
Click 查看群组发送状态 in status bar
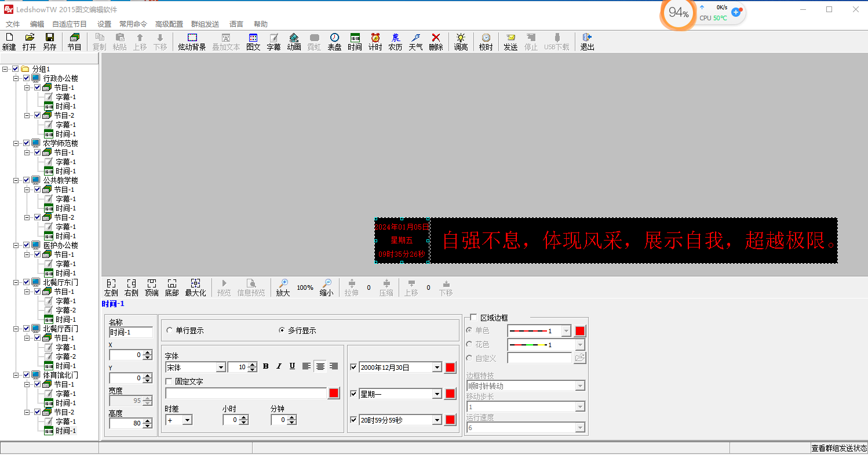pyautogui.click(x=839, y=448)
